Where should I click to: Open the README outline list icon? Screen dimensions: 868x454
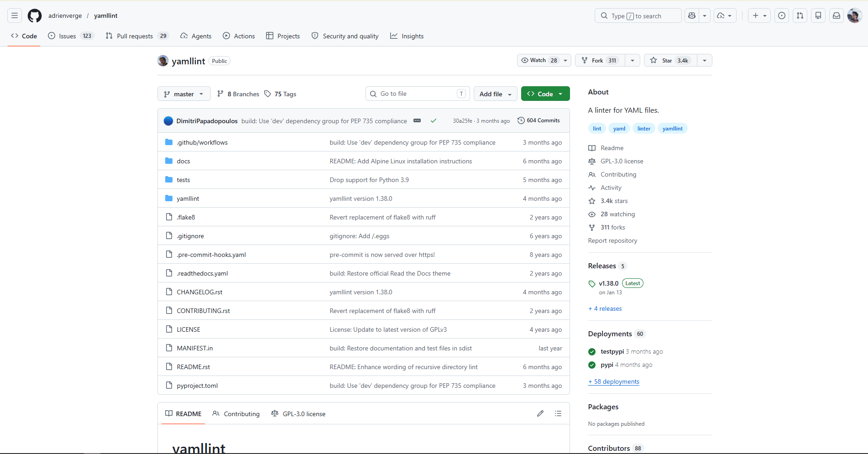point(558,413)
